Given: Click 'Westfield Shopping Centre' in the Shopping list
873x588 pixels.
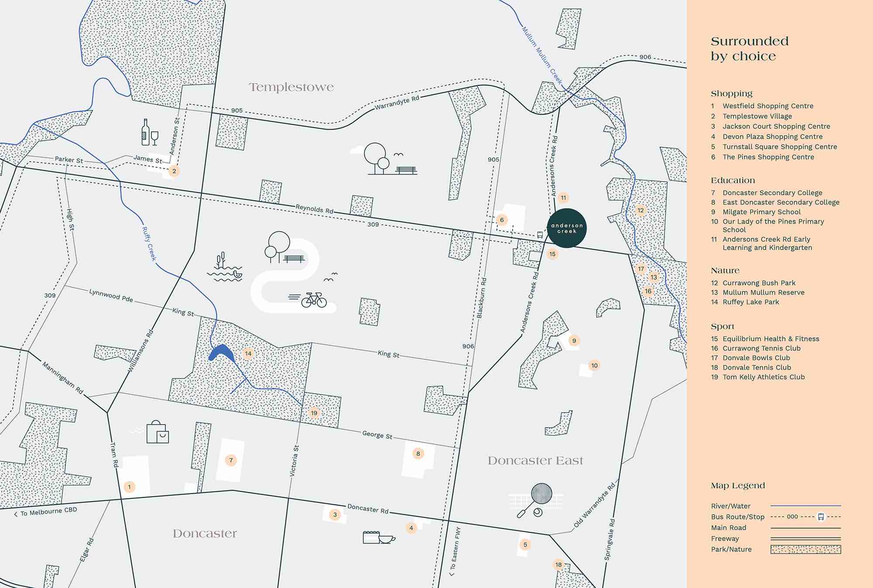Looking at the screenshot, I should pos(767,106).
